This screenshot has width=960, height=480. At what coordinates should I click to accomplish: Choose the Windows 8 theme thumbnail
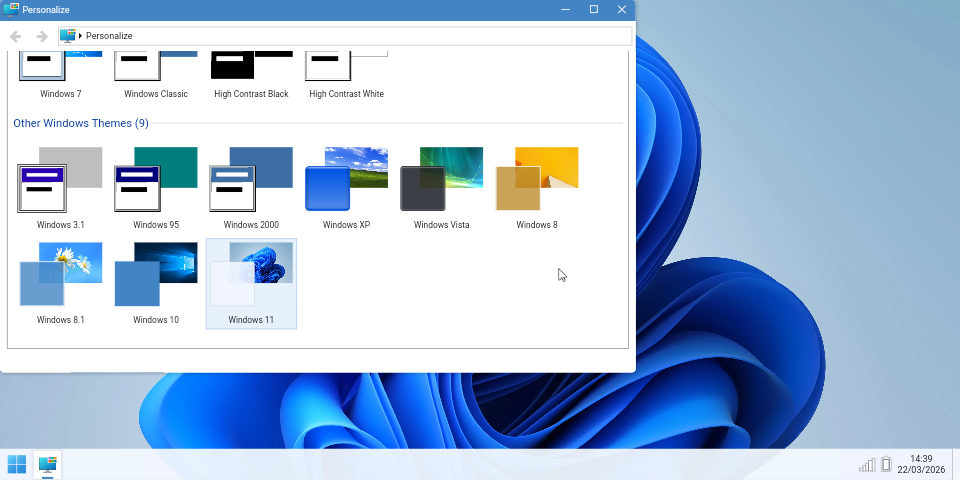[537, 180]
